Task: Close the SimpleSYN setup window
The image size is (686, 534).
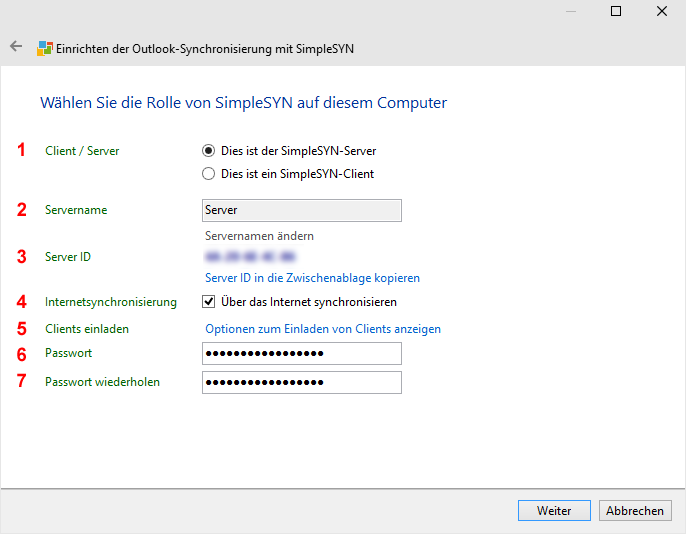Action: click(662, 12)
